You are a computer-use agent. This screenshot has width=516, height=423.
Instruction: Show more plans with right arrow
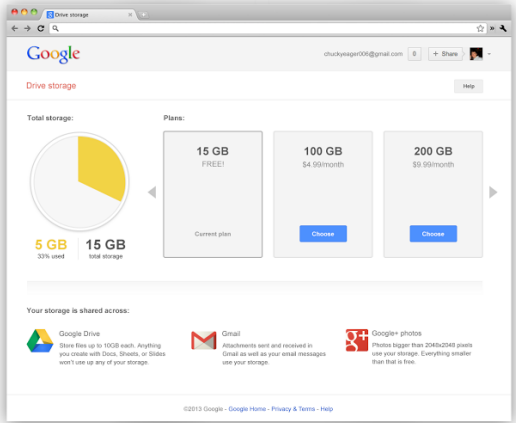493,192
